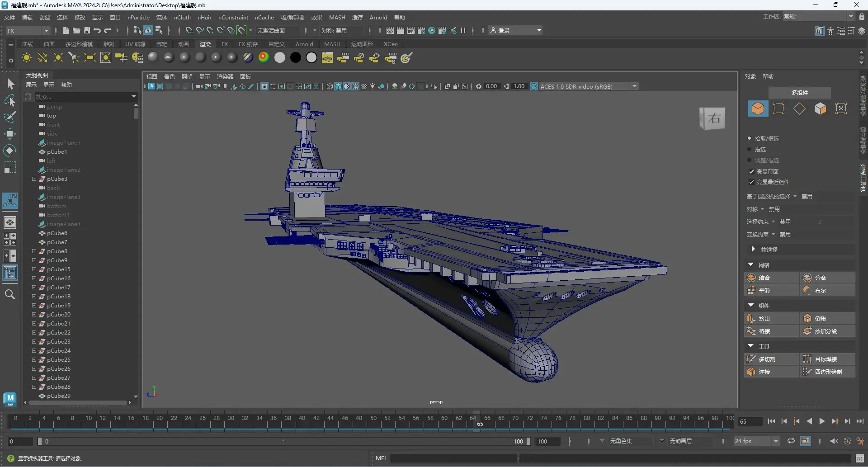Open the search magnifier icon in the left toolbox

(10, 295)
